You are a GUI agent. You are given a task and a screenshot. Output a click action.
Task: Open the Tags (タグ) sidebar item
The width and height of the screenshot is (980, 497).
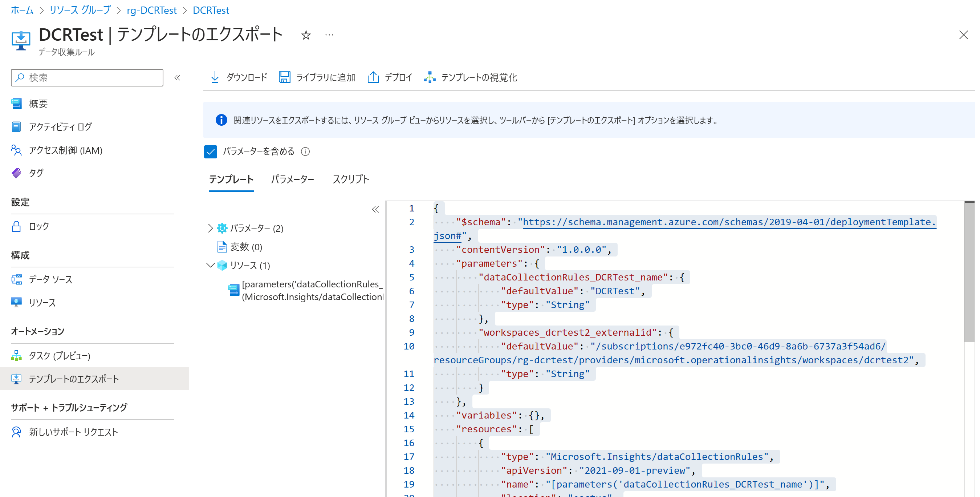[36, 173]
